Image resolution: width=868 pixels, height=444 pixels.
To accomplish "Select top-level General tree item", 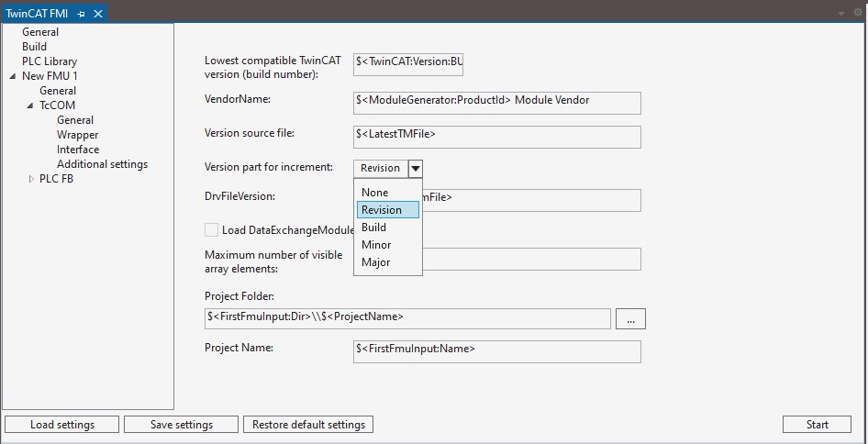I will [40, 32].
